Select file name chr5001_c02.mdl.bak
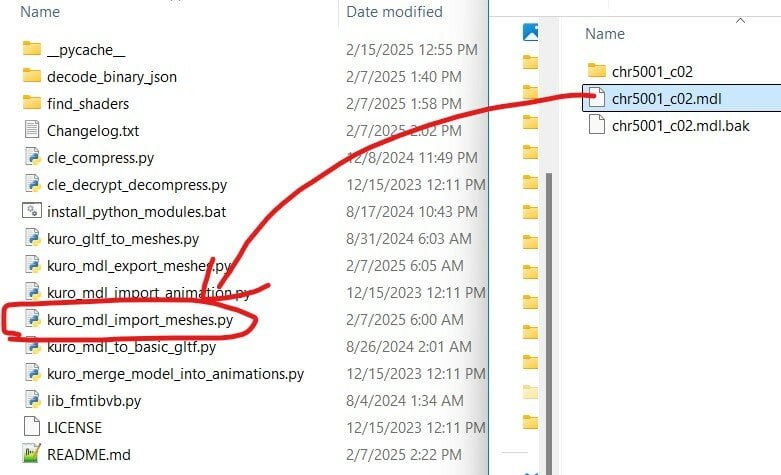 coord(680,125)
